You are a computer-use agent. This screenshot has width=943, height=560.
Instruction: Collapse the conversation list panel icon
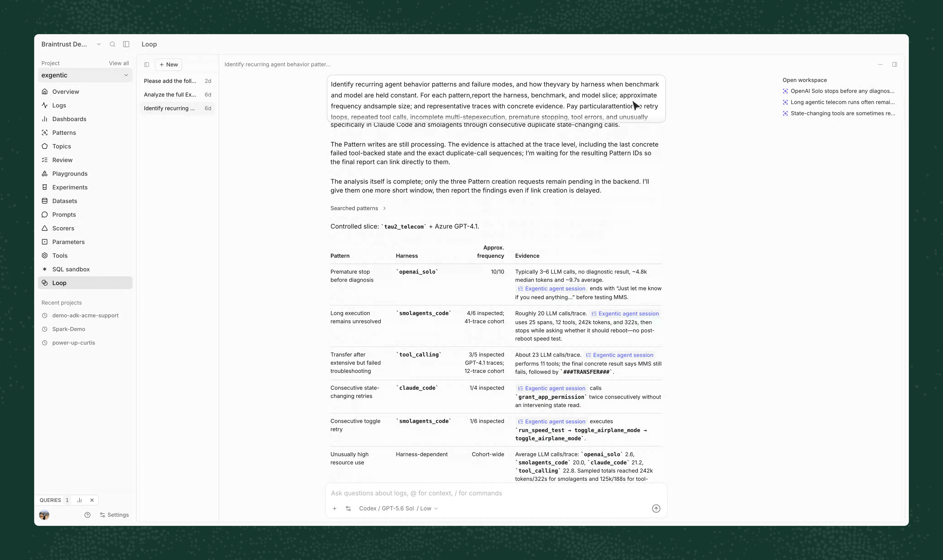146,64
